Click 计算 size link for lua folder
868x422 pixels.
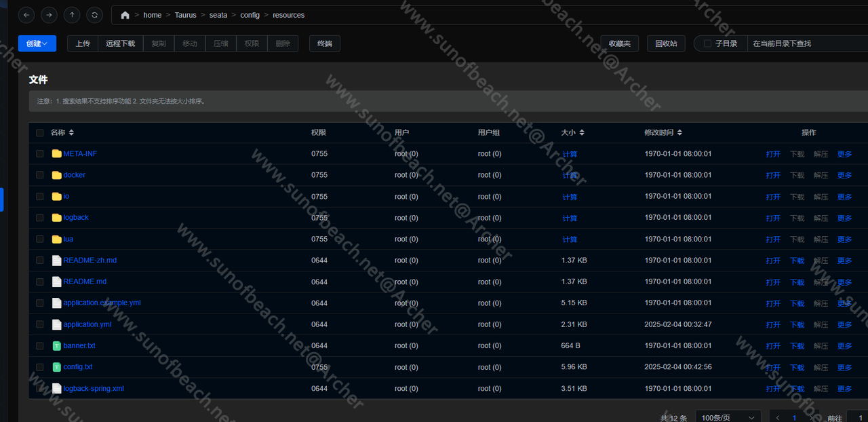tap(570, 239)
